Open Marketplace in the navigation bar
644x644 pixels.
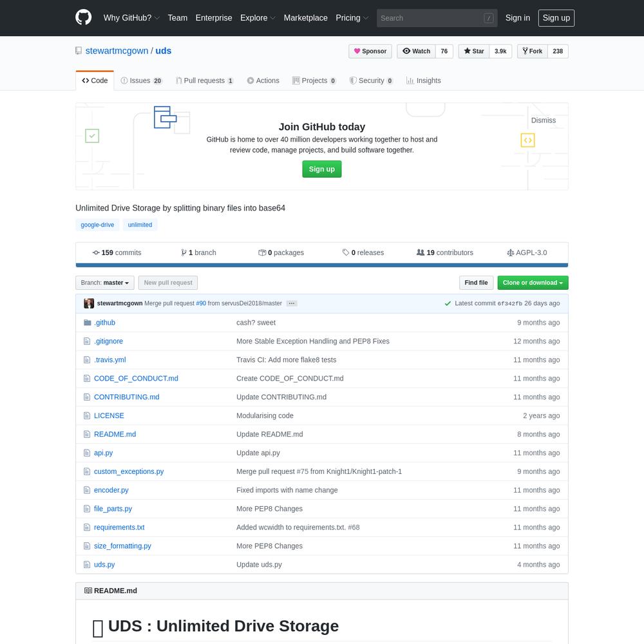click(x=305, y=18)
